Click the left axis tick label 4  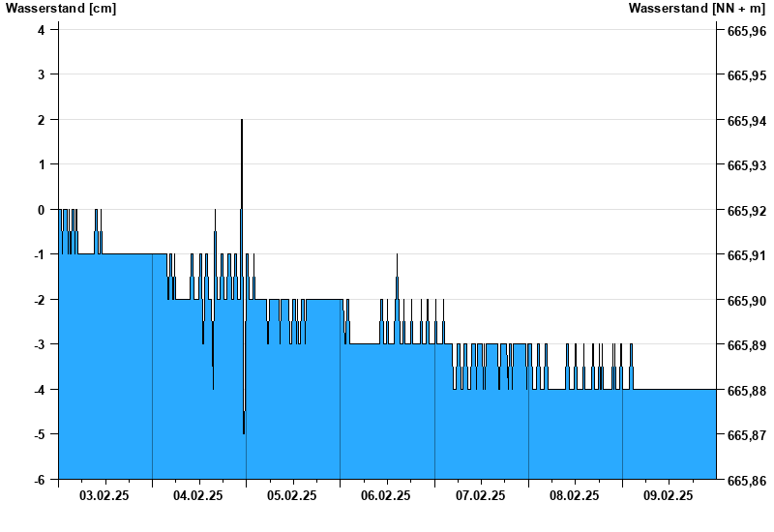tap(42, 29)
